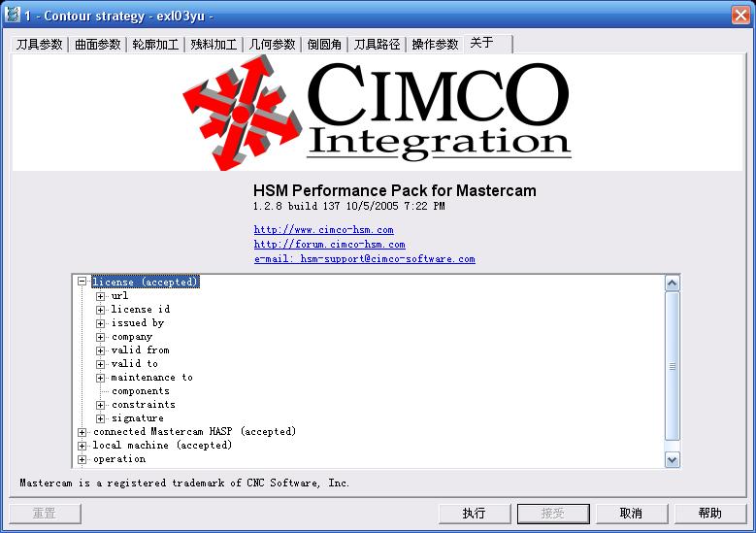Select the 轮廓加工 tab
The image size is (756, 533).
tap(155, 45)
